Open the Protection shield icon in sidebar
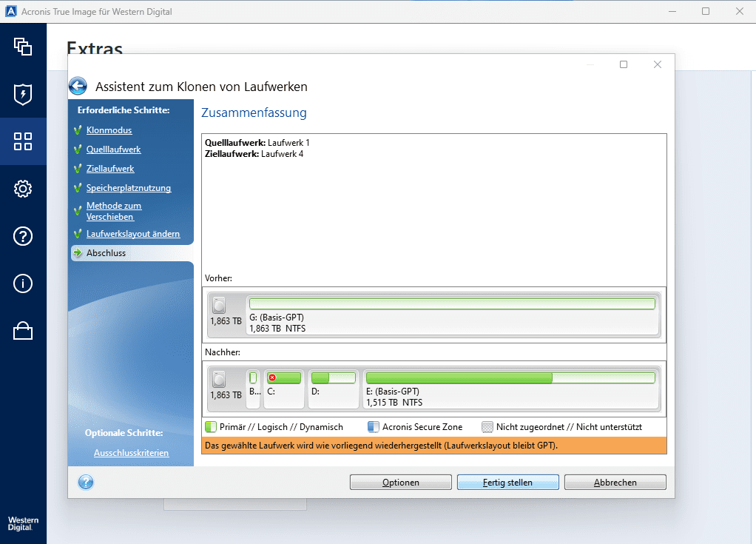 click(x=23, y=94)
